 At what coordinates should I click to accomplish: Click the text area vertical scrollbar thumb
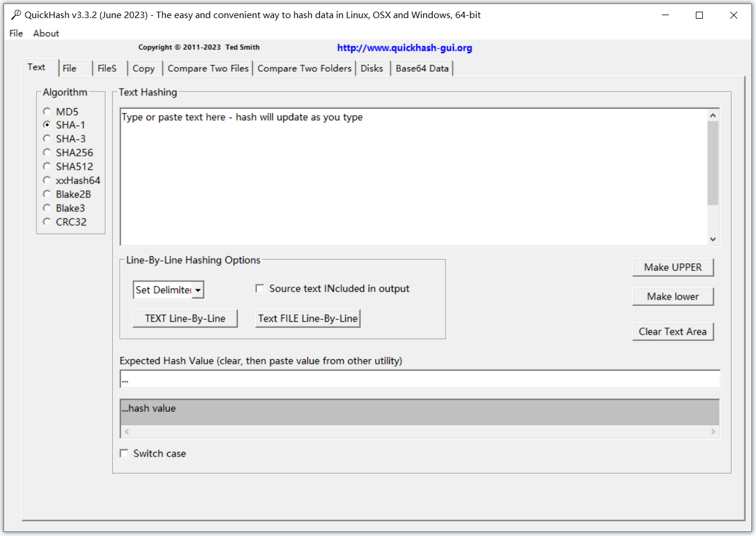click(x=713, y=163)
